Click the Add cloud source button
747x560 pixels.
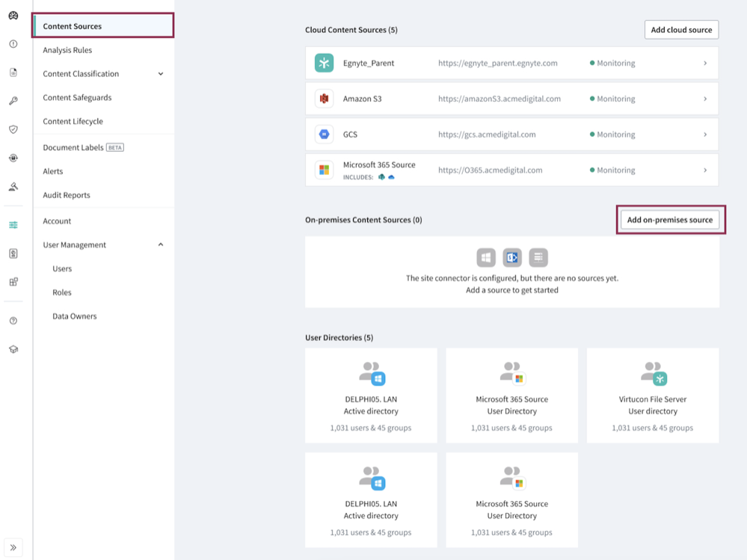tap(681, 30)
